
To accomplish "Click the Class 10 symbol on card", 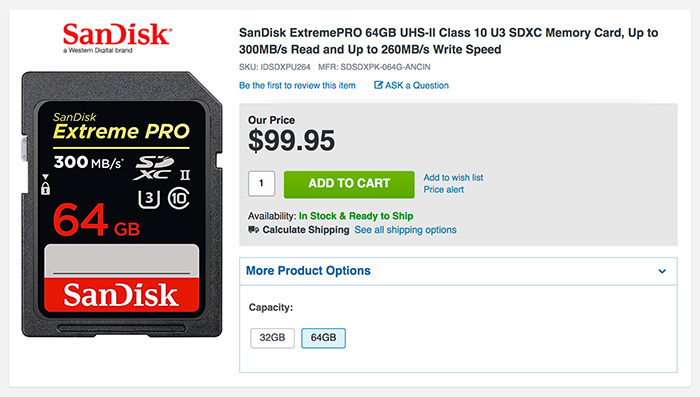I will click(179, 198).
